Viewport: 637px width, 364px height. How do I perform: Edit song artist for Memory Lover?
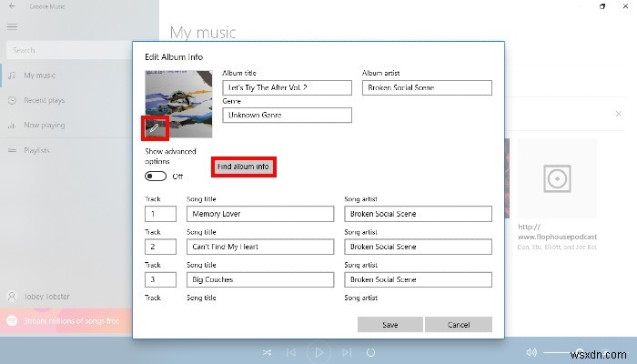point(418,214)
